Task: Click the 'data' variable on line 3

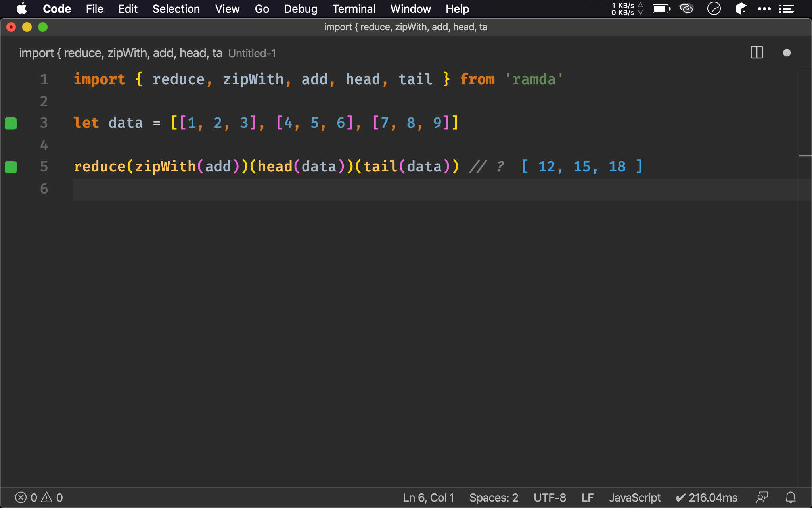Action: 126,123
